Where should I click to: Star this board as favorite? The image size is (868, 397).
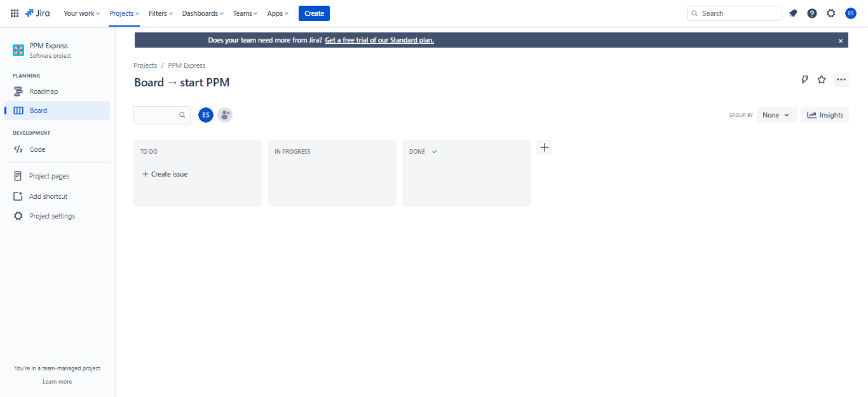click(822, 79)
